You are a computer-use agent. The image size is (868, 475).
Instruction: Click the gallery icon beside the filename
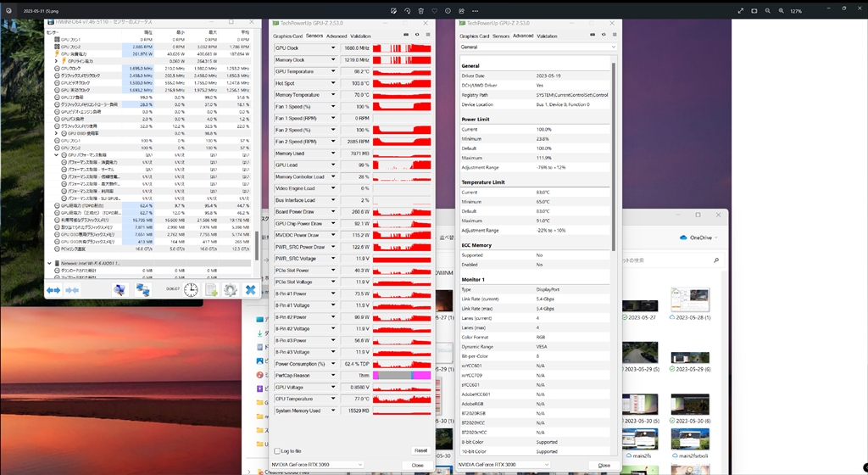click(8, 10)
